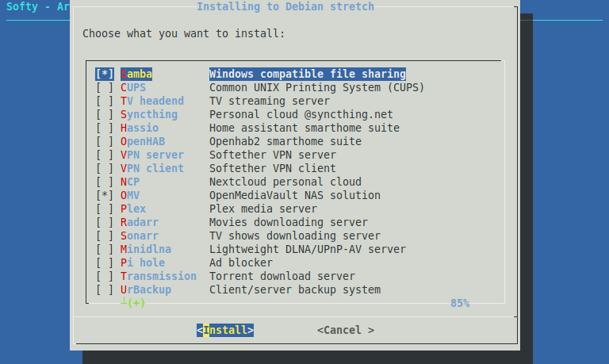Click 'Personal cloud @syncthing.net' description
The height and width of the screenshot is (364, 609).
click(x=301, y=114)
